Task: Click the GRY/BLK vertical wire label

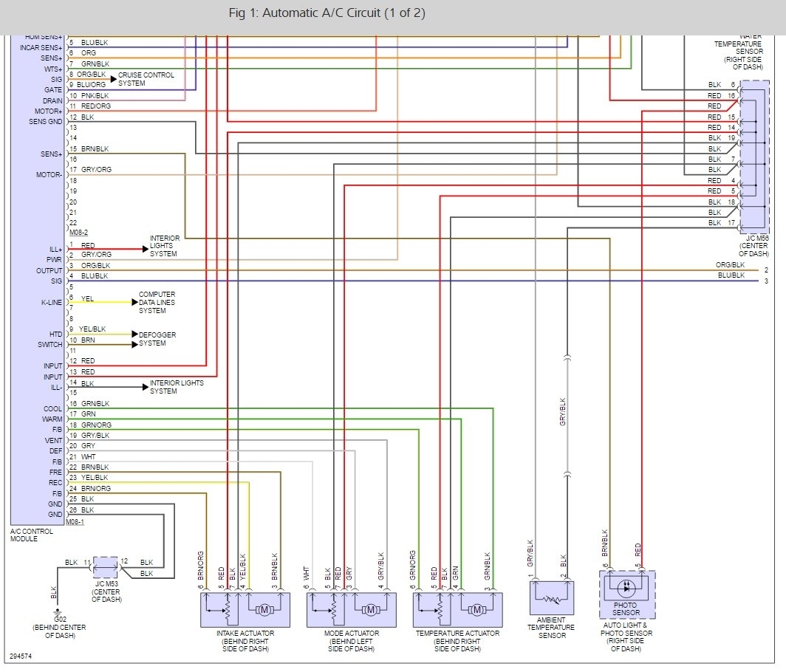Action: 562,412
